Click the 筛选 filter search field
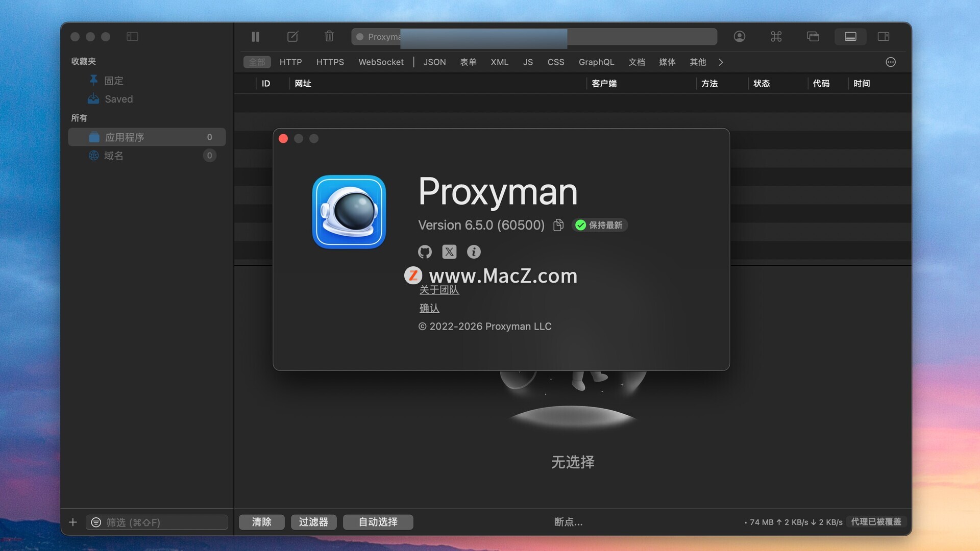This screenshot has width=980, height=551. tap(158, 522)
